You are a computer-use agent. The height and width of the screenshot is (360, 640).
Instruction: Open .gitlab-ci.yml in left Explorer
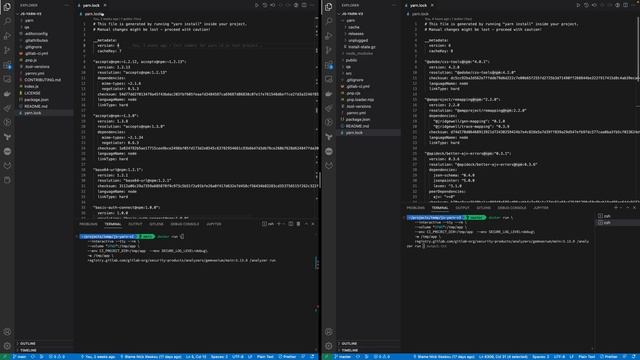36,53
